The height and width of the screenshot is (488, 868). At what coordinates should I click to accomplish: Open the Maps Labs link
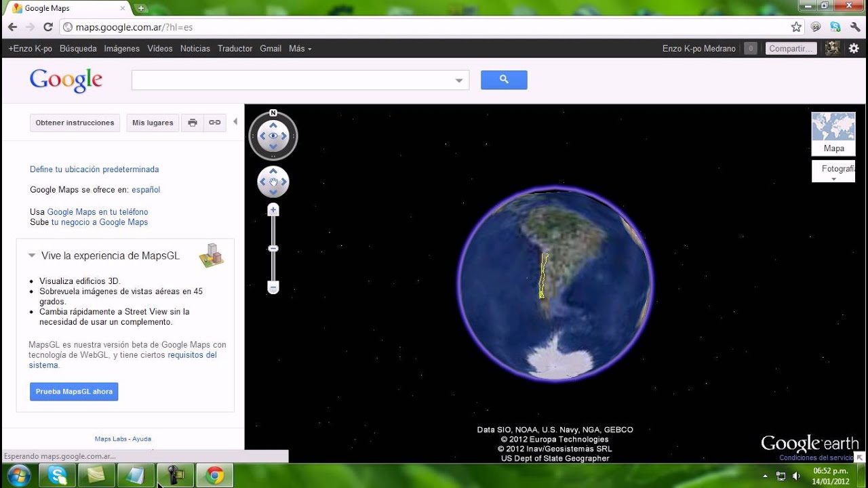click(x=111, y=439)
